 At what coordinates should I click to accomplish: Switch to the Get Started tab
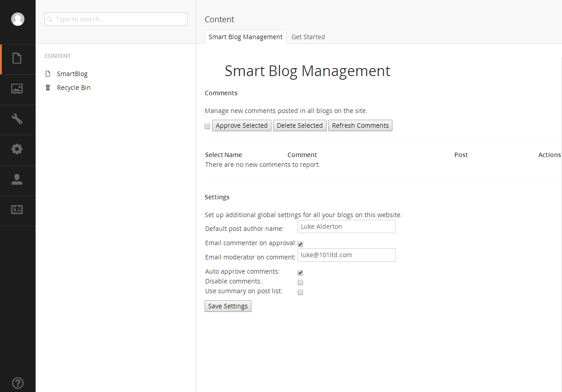coord(308,37)
